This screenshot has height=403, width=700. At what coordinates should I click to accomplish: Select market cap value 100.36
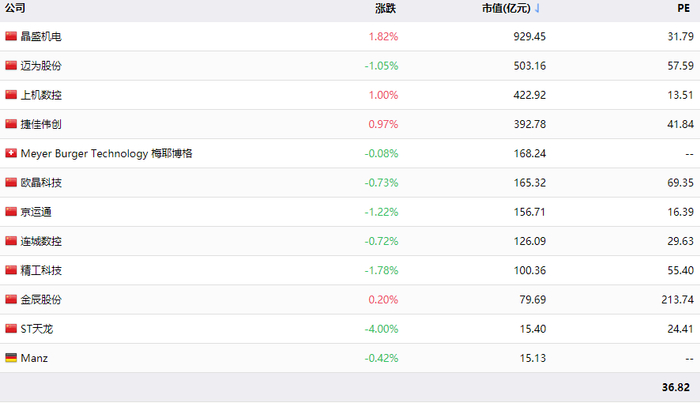click(x=529, y=270)
